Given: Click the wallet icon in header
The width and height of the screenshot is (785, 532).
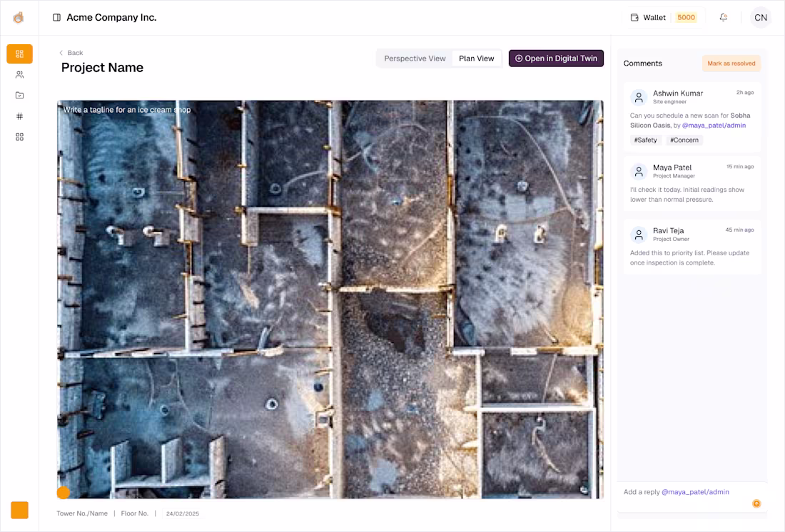Looking at the screenshot, I should point(634,18).
